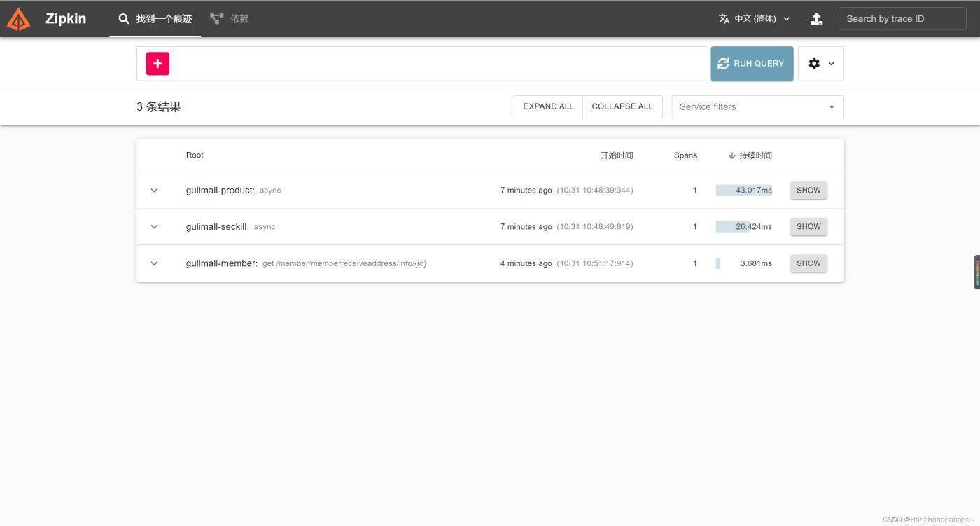Expand the gulimall-member trace row

pos(155,263)
